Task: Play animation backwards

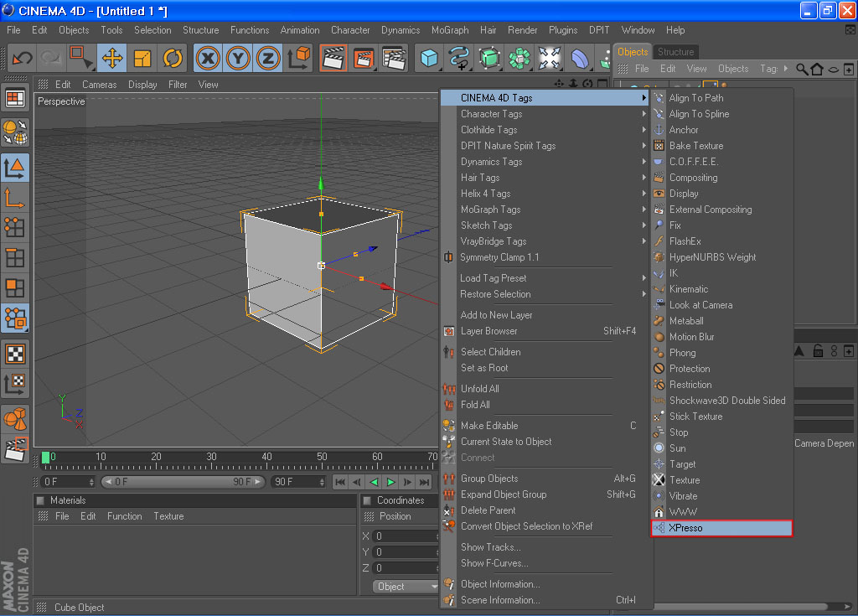Action: (374, 482)
